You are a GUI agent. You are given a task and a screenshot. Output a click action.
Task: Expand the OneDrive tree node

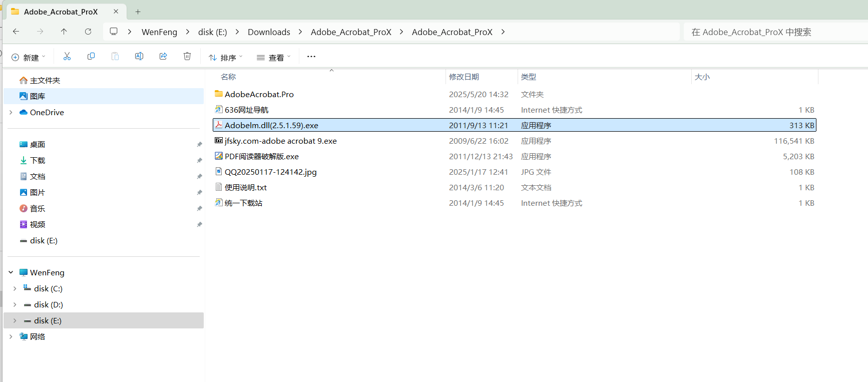tap(11, 112)
